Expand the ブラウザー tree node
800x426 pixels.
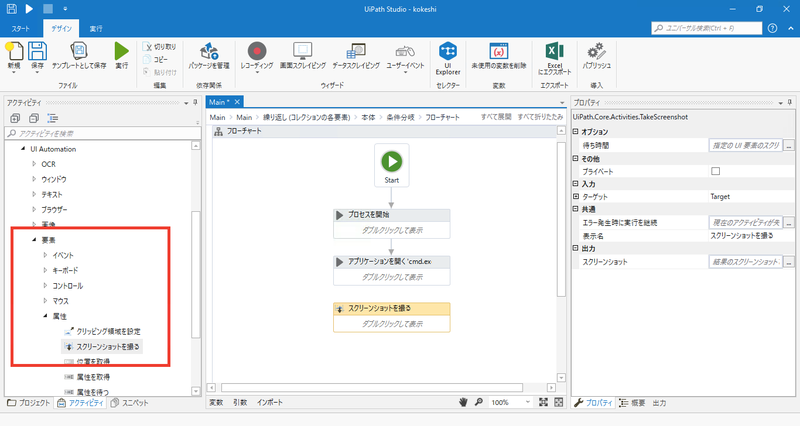(x=34, y=209)
